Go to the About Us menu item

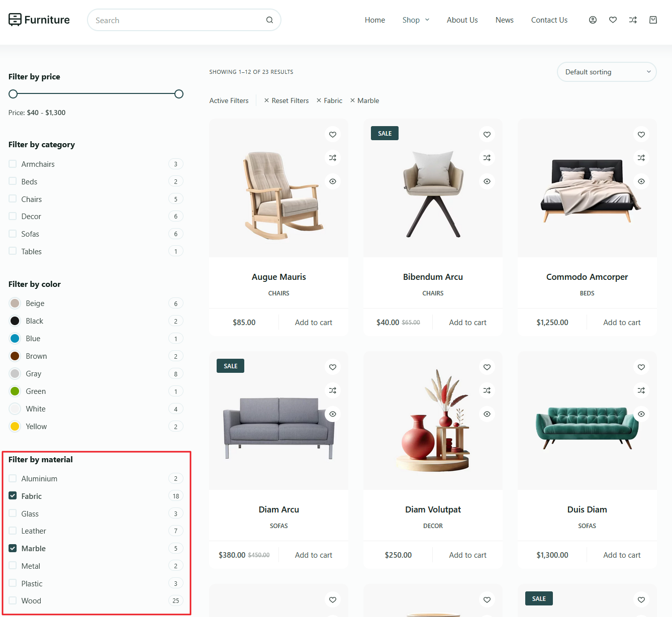(462, 20)
